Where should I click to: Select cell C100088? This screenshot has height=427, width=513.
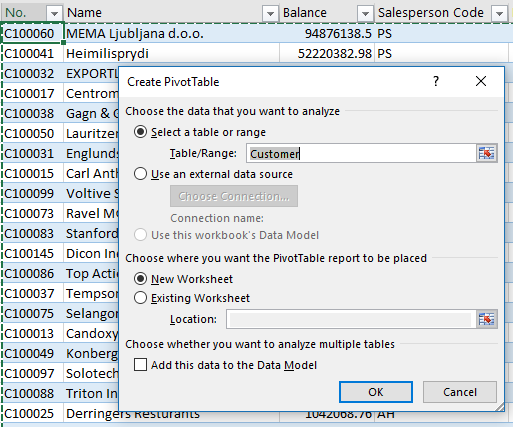(33, 393)
